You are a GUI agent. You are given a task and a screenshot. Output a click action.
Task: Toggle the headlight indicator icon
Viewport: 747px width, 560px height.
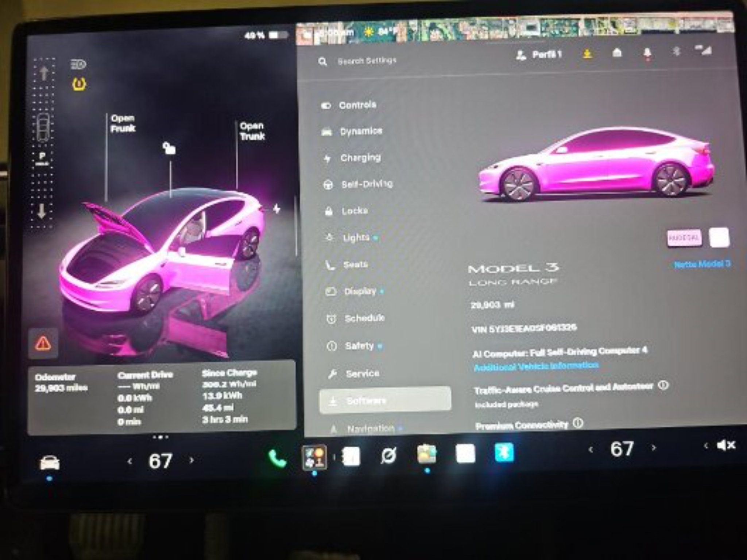click(78, 65)
